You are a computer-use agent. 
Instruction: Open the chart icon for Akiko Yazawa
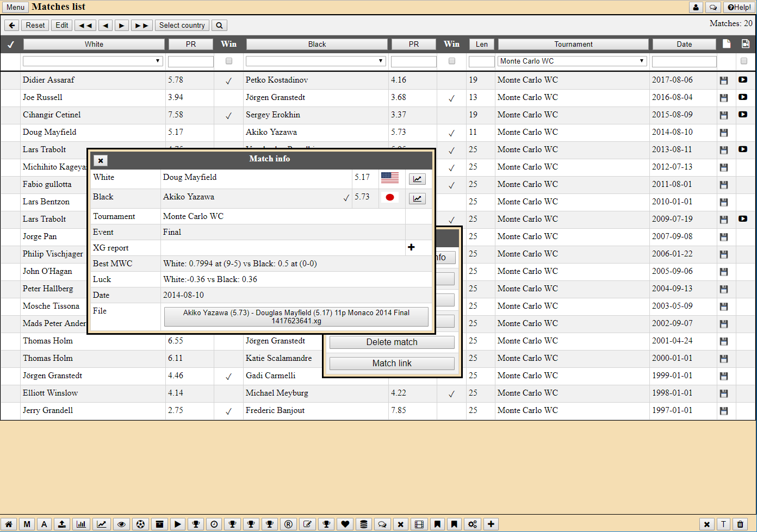[417, 198]
